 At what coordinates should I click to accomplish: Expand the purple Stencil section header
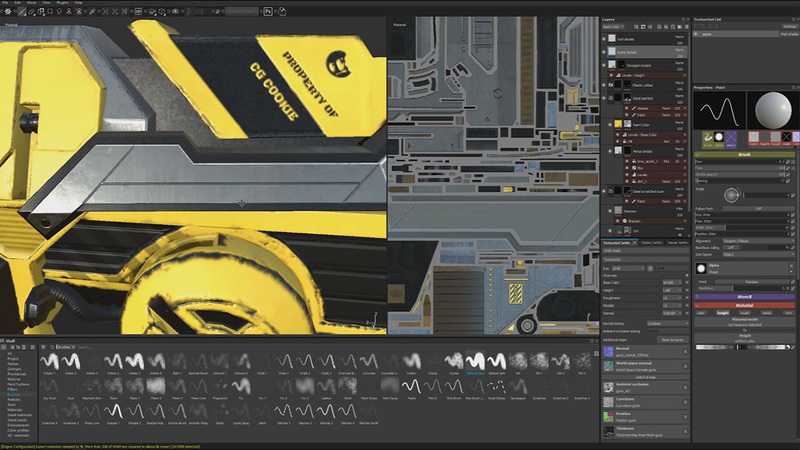click(x=744, y=297)
